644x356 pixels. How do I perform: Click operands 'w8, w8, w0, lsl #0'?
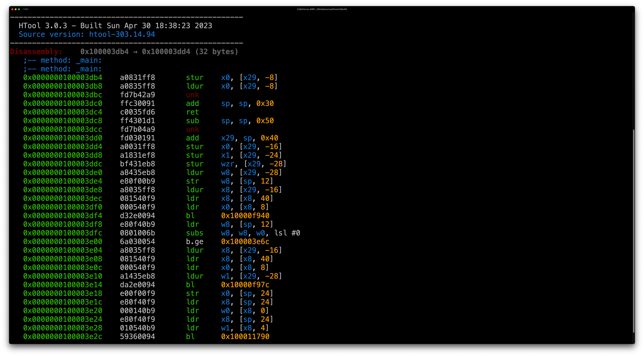261,233
